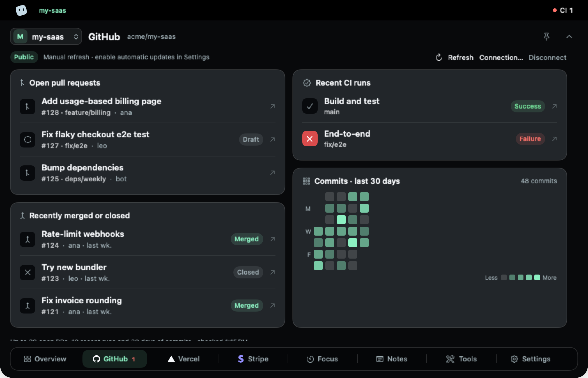Click the acme/my-saas repository name
Viewport: 588px width, 378px height.
[151, 37]
